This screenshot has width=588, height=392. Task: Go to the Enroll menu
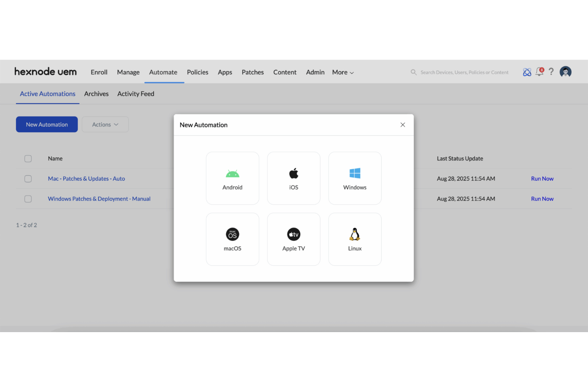pyautogui.click(x=99, y=72)
